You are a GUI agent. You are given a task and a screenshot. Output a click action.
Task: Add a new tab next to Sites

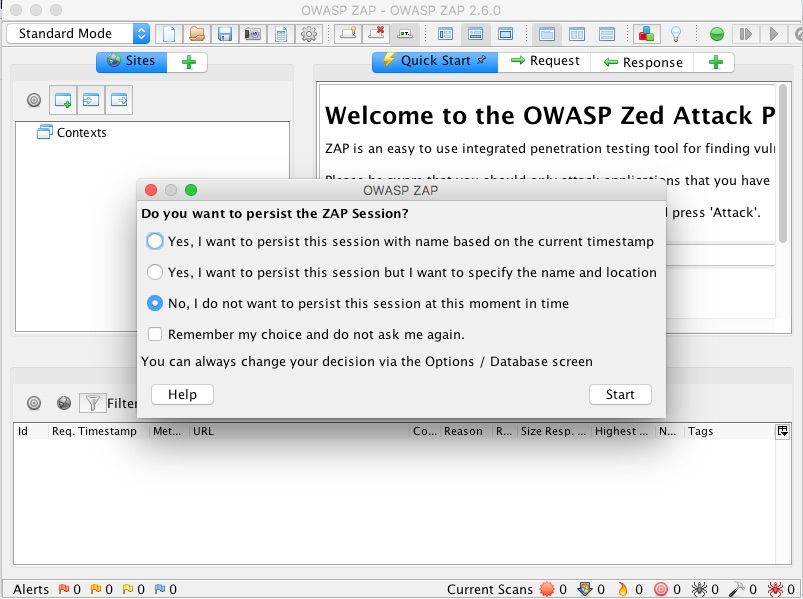[188, 62]
